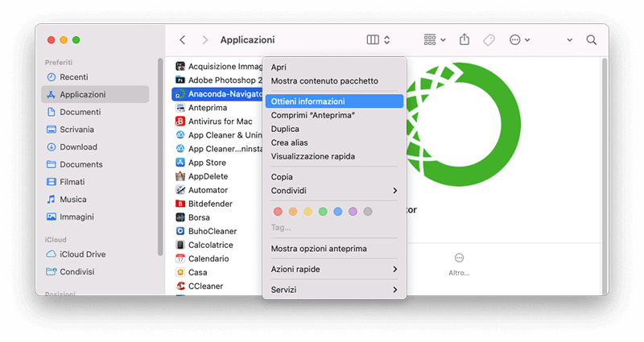This screenshot has width=644, height=342.
Task: Expand the Condividi submenu
Action: point(334,191)
